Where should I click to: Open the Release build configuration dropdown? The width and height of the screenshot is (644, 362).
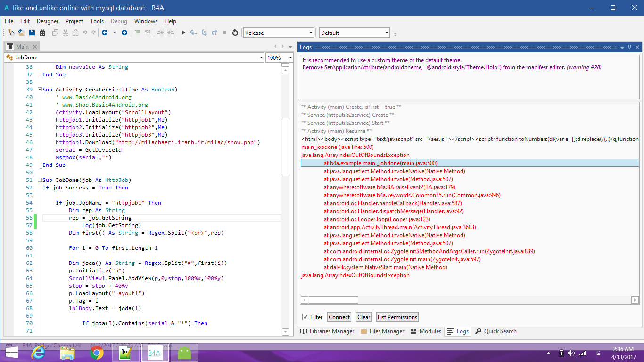[x=311, y=33]
